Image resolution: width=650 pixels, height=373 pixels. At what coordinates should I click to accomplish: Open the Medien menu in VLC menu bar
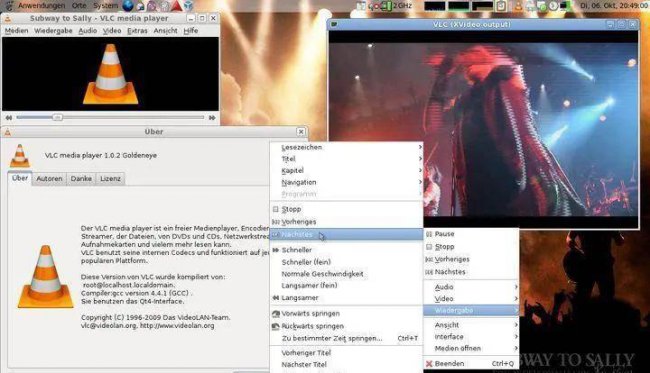[x=17, y=31]
